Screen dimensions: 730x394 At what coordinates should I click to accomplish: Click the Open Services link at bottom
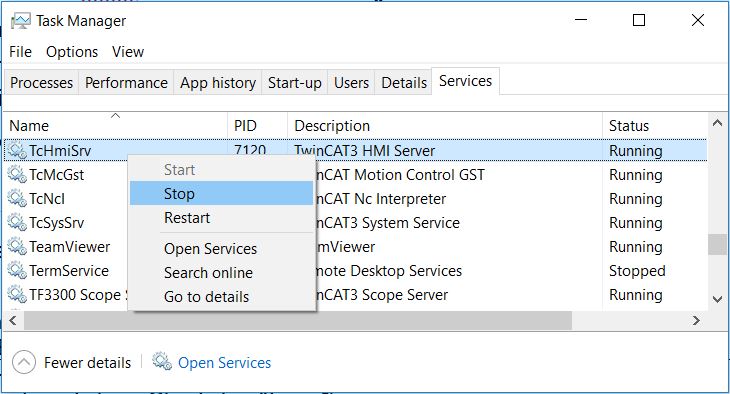point(224,362)
